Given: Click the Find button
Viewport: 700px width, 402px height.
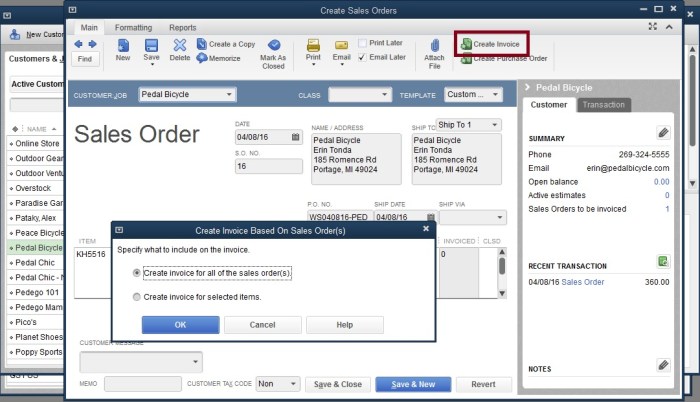Looking at the screenshot, I should 84,59.
